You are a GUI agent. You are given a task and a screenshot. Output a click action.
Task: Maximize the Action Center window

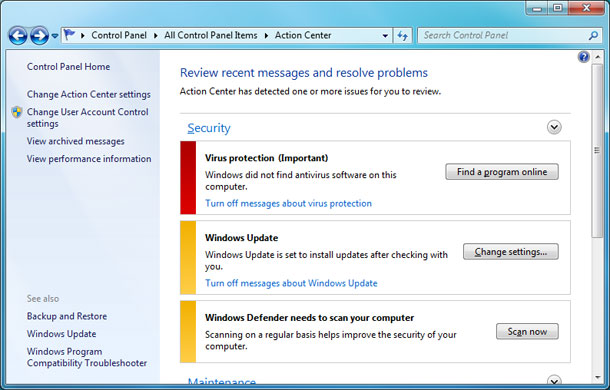coord(558,8)
